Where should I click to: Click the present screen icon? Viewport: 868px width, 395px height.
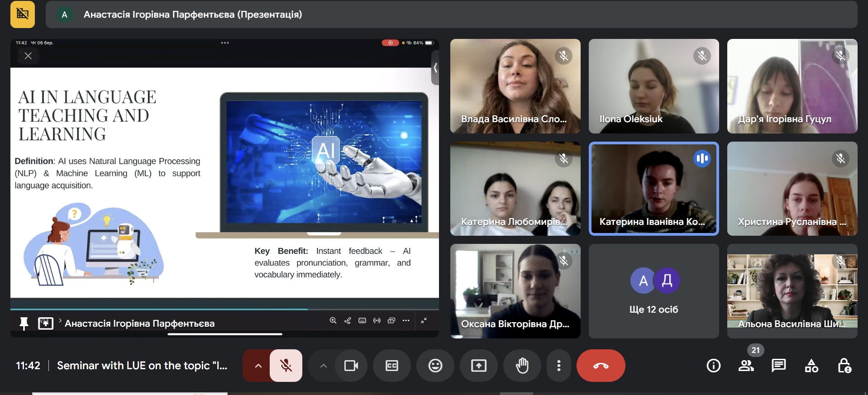pos(479,366)
